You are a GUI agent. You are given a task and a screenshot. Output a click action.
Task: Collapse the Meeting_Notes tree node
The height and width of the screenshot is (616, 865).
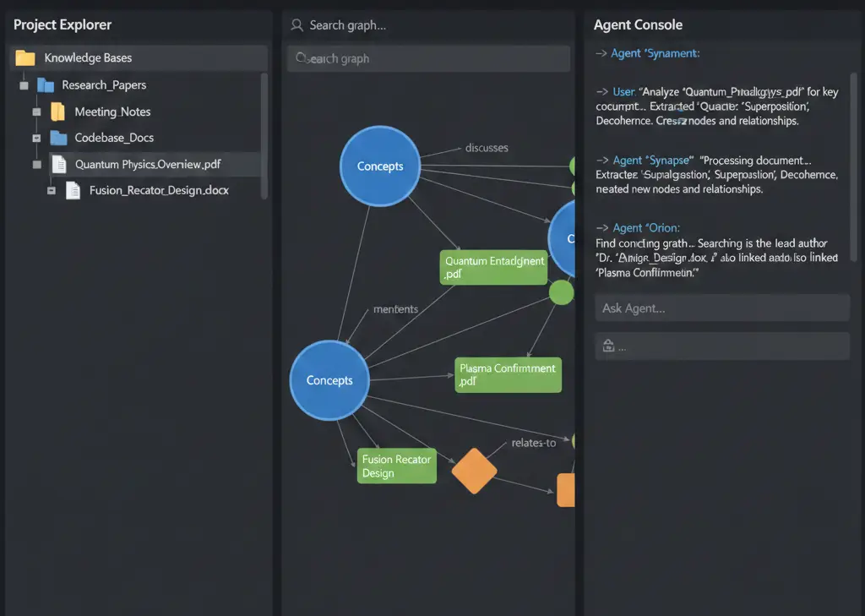[36, 112]
